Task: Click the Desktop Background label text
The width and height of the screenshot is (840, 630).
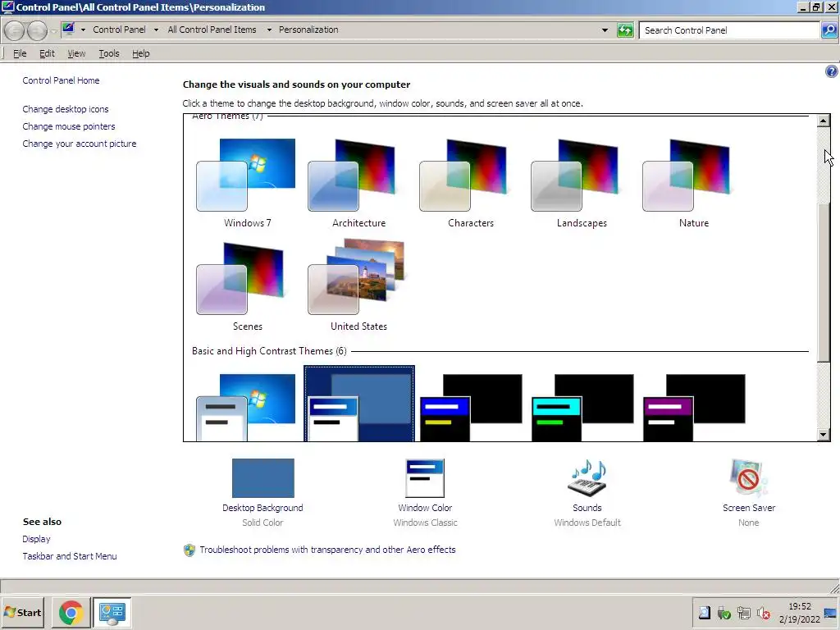Action: pyautogui.click(x=262, y=508)
